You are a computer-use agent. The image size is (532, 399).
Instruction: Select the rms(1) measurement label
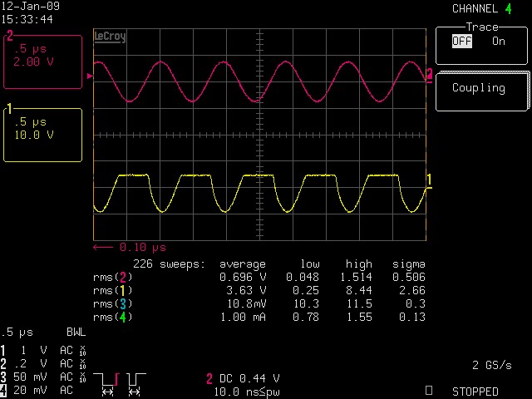(x=113, y=290)
